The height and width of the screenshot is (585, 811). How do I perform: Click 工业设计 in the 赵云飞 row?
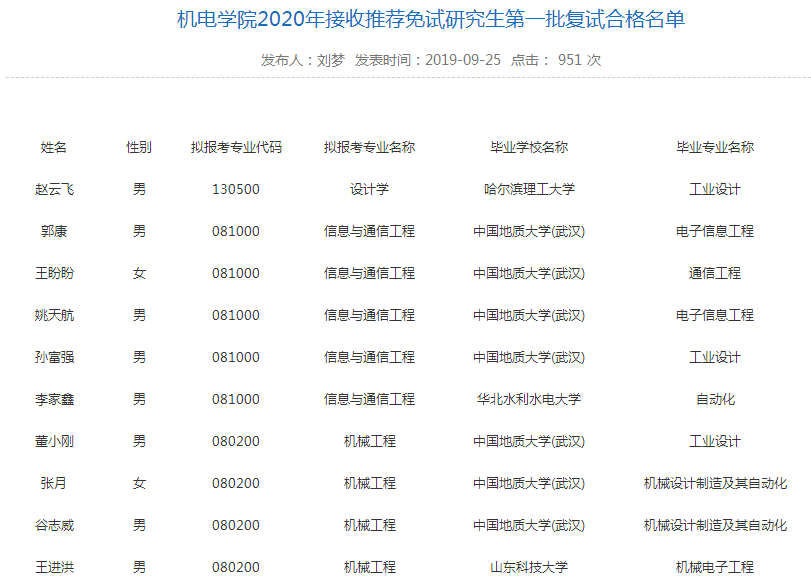point(715,189)
